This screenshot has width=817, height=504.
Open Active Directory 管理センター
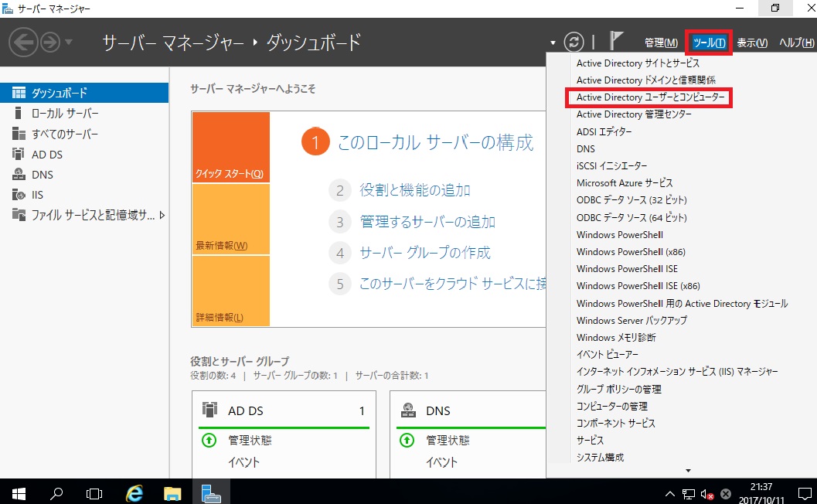point(634,114)
